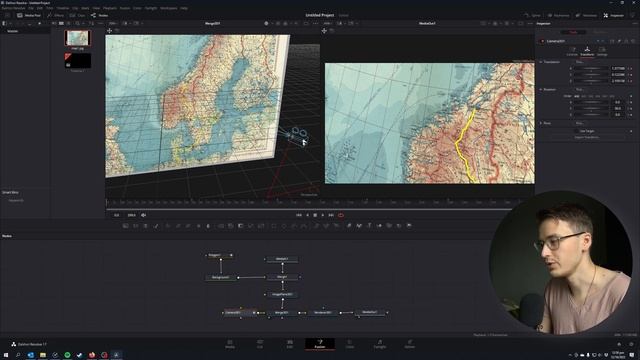Toggle loop playback mode
The width and height of the screenshot is (640, 360).
(x=341, y=215)
